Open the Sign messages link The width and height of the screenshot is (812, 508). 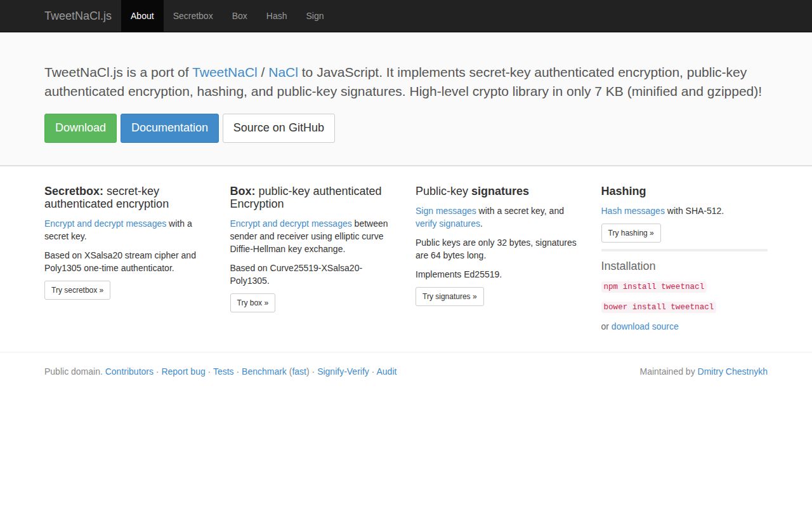pos(445,211)
